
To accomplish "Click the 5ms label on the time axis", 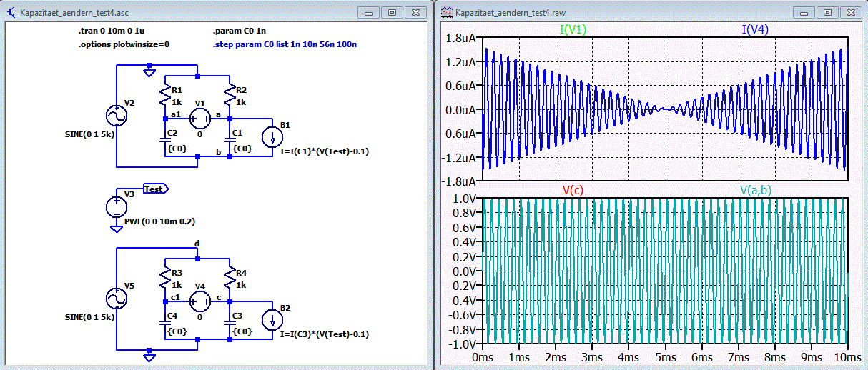I will (665, 356).
